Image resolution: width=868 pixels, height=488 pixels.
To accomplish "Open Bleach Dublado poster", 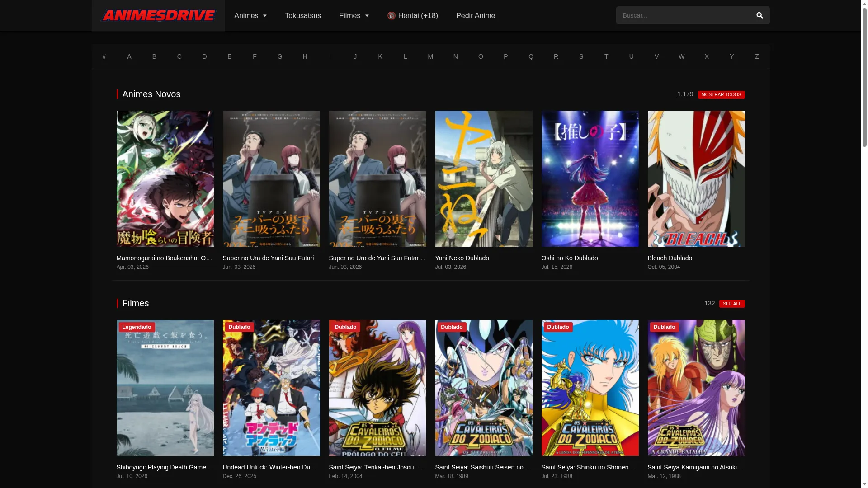I will tap(696, 178).
